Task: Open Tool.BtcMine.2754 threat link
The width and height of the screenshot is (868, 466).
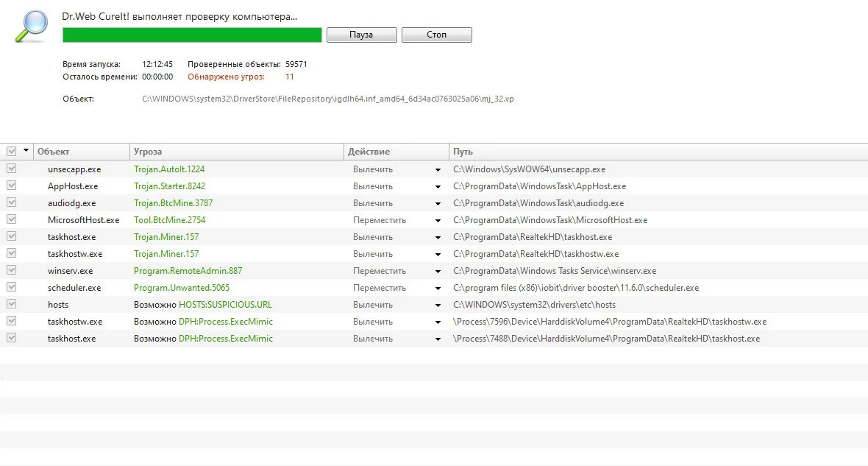Action: [x=169, y=220]
